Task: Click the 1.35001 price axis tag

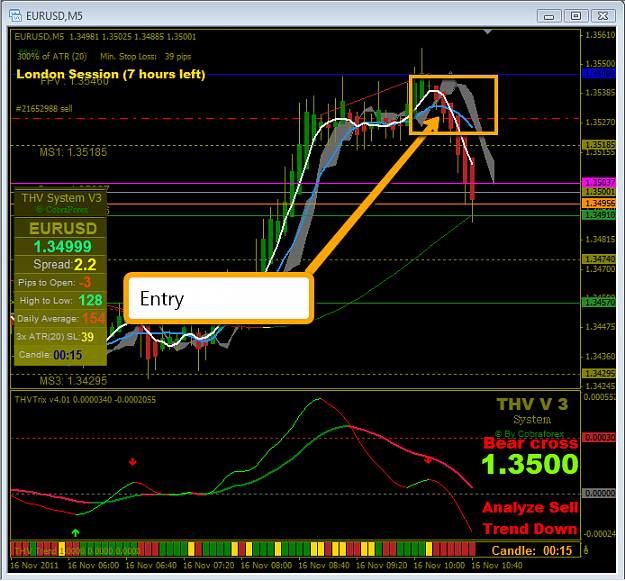Action: coord(599,192)
